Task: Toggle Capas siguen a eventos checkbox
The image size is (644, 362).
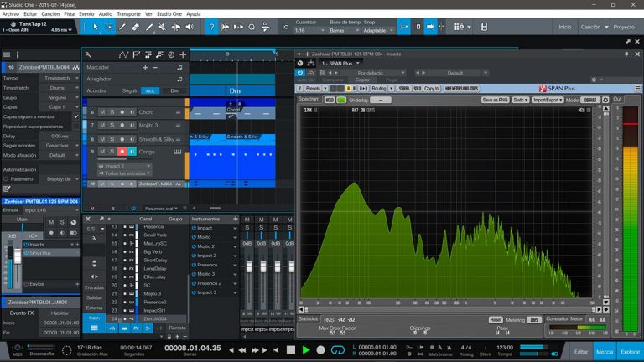Action: point(76,117)
